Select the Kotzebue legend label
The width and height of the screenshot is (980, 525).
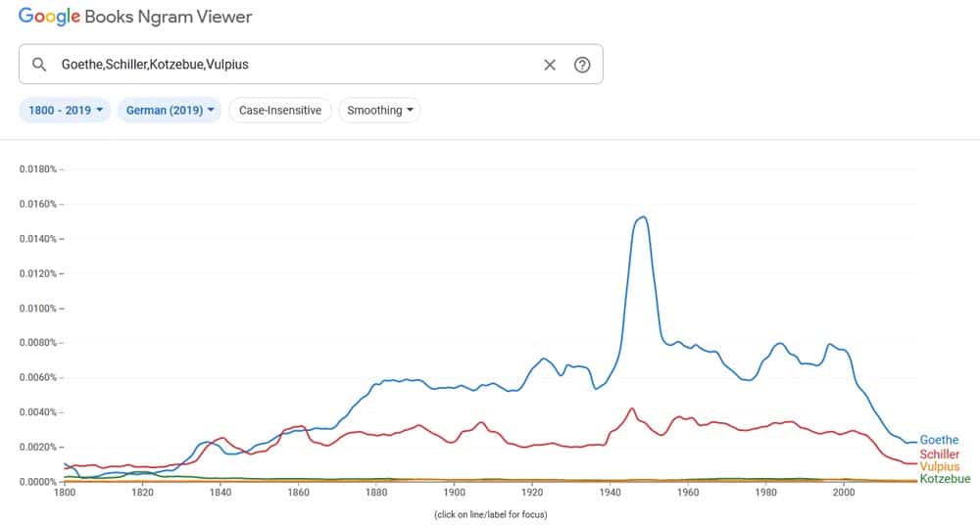945,479
